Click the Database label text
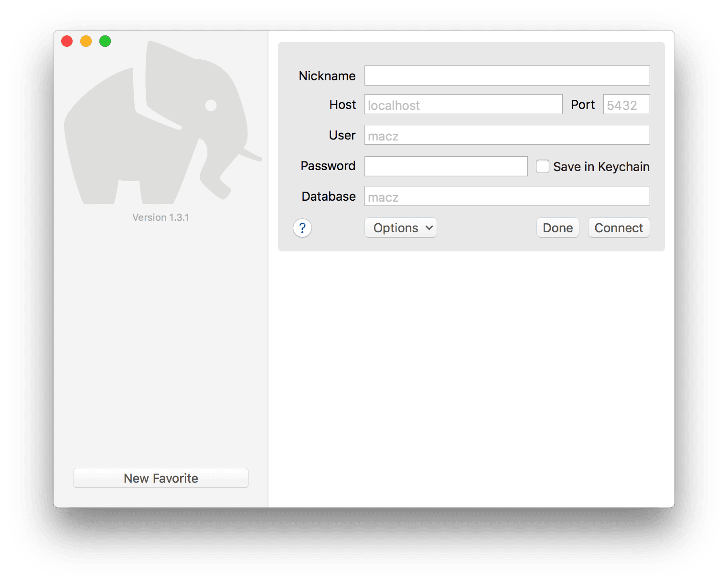The image size is (728, 584). pyautogui.click(x=329, y=196)
